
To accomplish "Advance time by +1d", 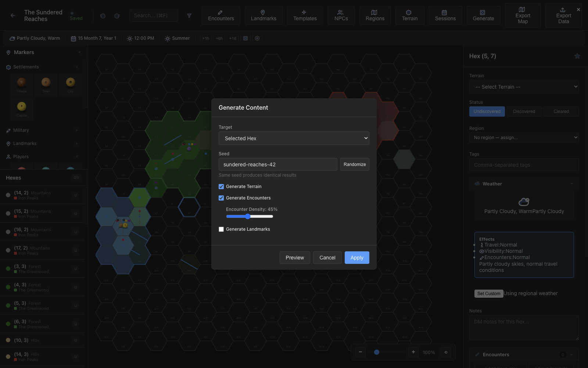I will click(x=233, y=38).
